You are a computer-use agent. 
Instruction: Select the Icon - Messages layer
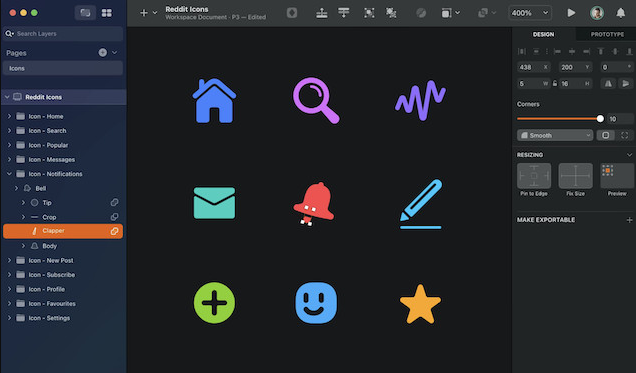64,159
